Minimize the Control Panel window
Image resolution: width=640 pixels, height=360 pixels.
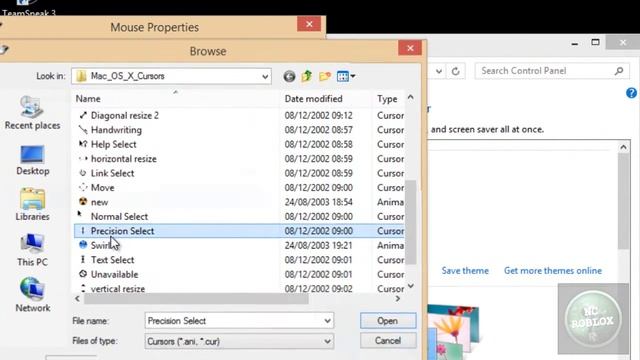click(575, 43)
